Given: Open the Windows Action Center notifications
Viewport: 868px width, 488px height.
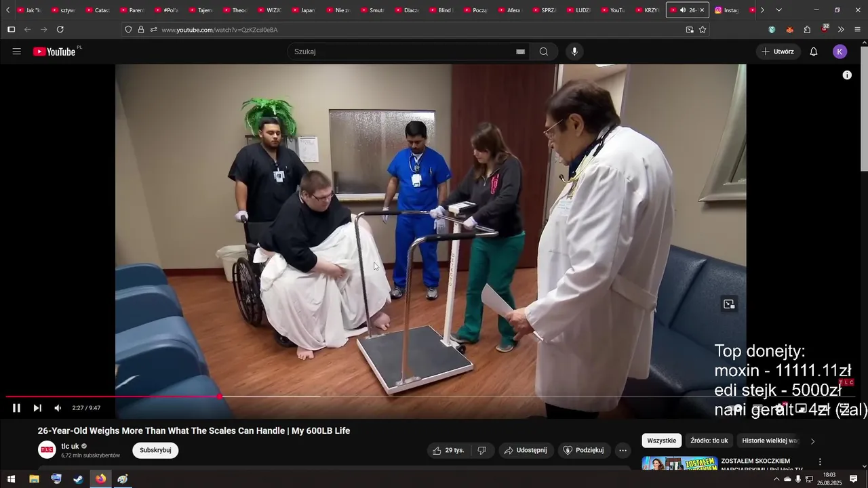Looking at the screenshot, I should (x=854, y=479).
